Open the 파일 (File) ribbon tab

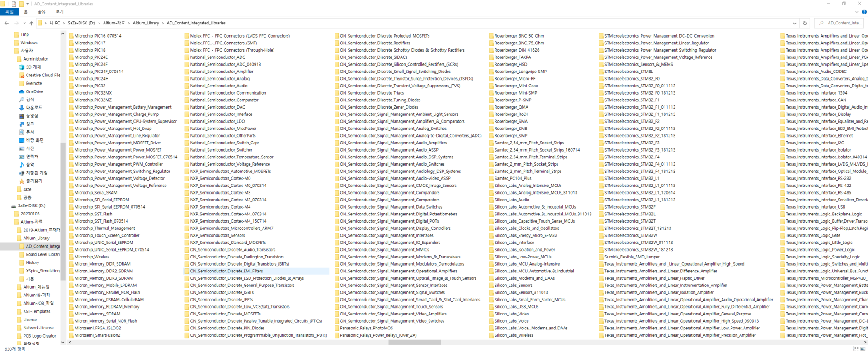[x=9, y=12]
